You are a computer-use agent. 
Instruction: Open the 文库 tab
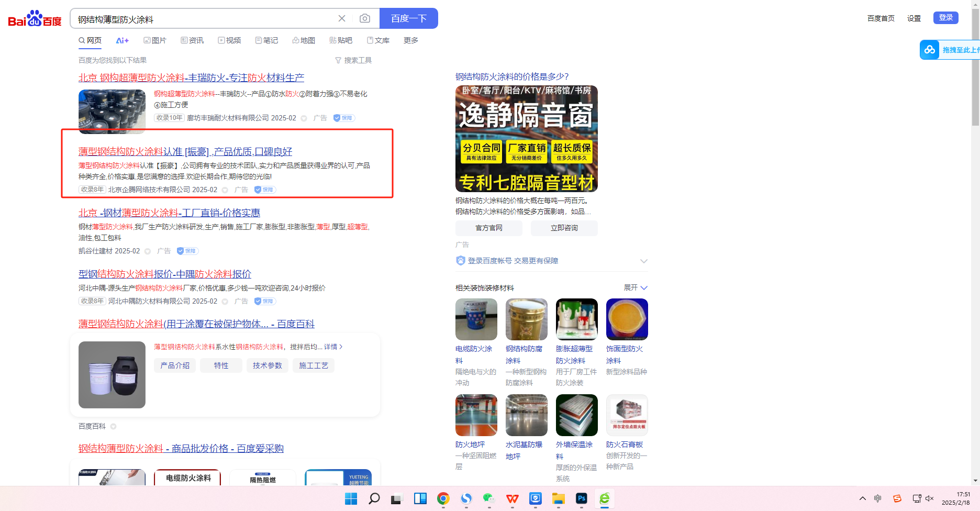[378, 40]
